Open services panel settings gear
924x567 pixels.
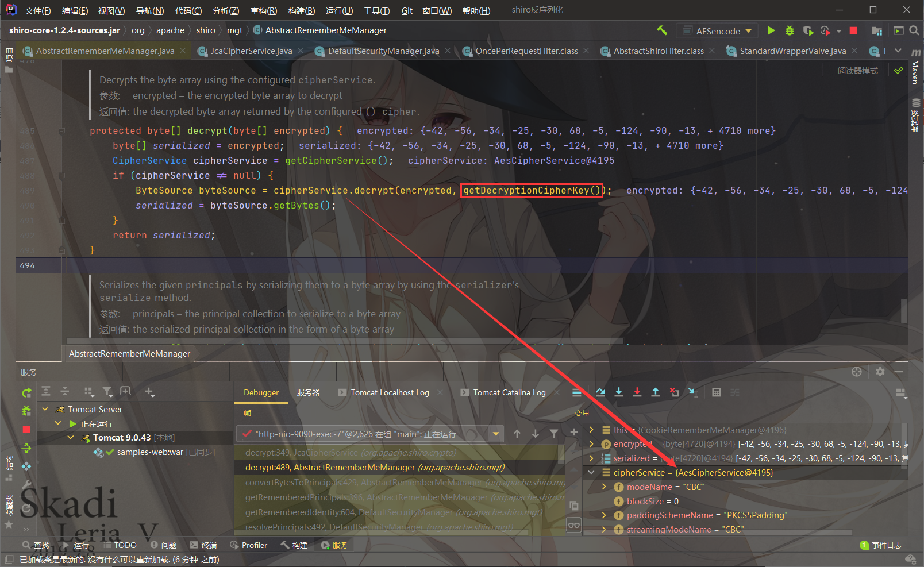(x=880, y=372)
